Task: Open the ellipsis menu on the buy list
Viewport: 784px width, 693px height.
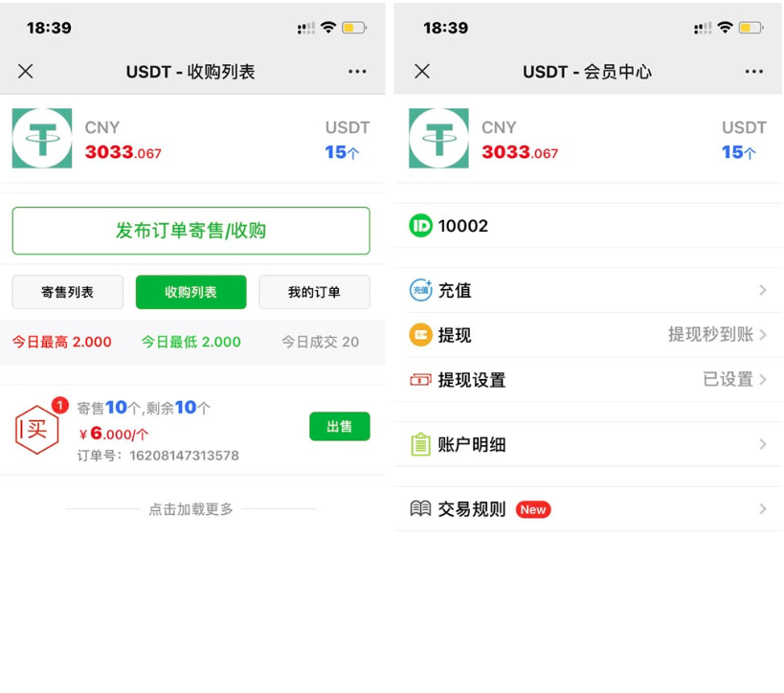Action: tap(357, 71)
